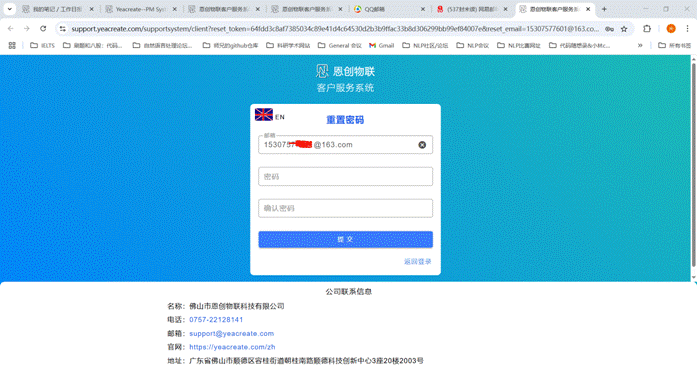Image resolution: width=697 pixels, height=373 pixels.
Task: Open the support@yeacreate.com email link
Action: click(x=232, y=333)
